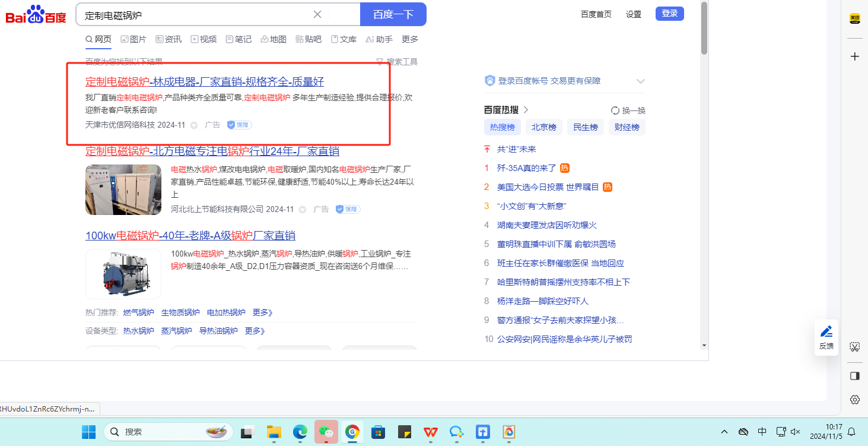Click the screenshot scissors icon in sidebar
Image resolution: width=868 pixels, height=446 pixels.
[855, 346]
